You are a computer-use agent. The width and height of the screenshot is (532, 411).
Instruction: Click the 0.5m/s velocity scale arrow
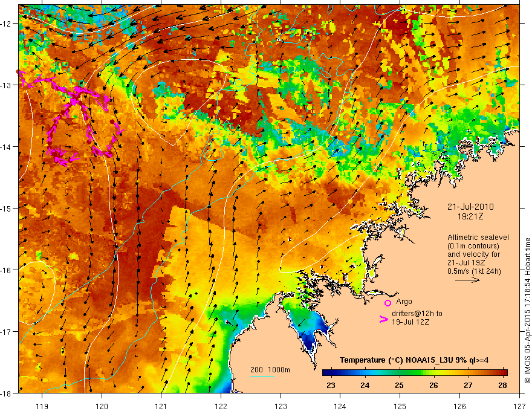point(467,280)
